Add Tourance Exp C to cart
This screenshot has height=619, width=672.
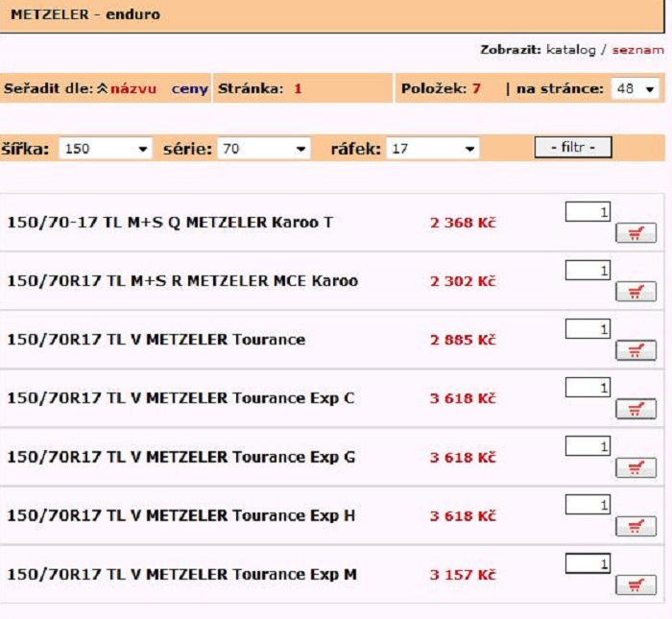tap(636, 410)
